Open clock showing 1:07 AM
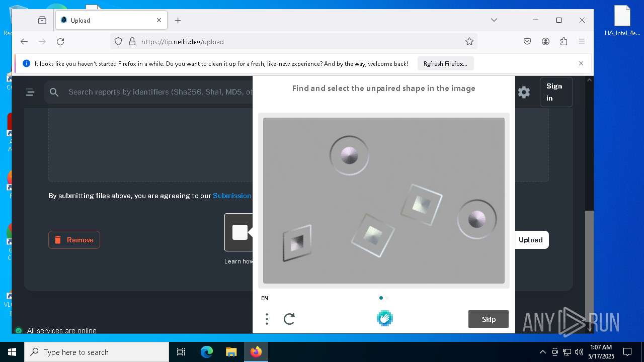Screen dimensions: 644x362 click(x=601, y=352)
